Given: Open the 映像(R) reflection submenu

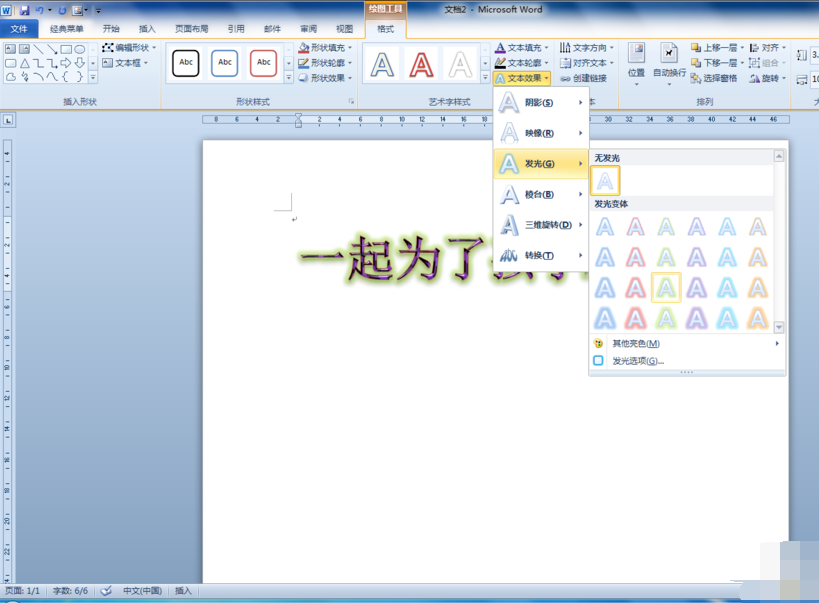Looking at the screenshot, I should coord(541,133).
